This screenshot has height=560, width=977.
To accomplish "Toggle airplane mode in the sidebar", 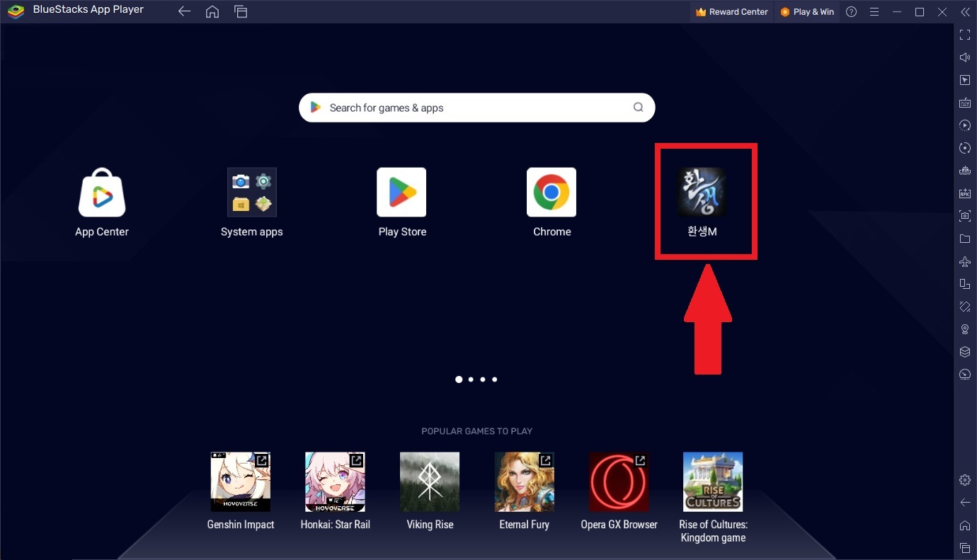I will [x=965, y=261].
